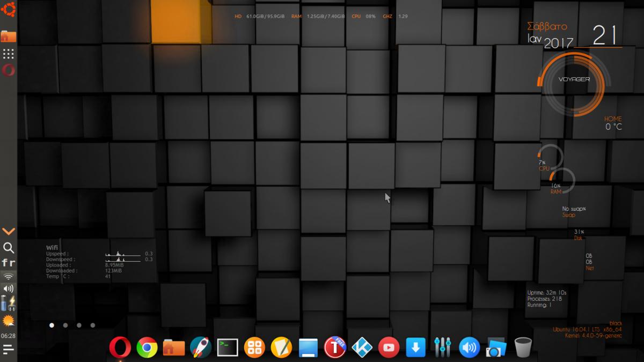
Task: Open the yellow notes editor in dock
Action: tap(281, 348)
